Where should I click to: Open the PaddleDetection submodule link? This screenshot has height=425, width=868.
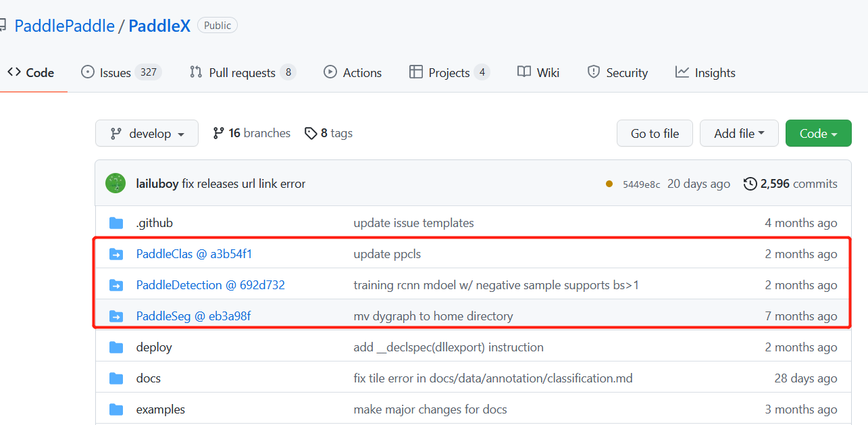click(x=210, y=285)
